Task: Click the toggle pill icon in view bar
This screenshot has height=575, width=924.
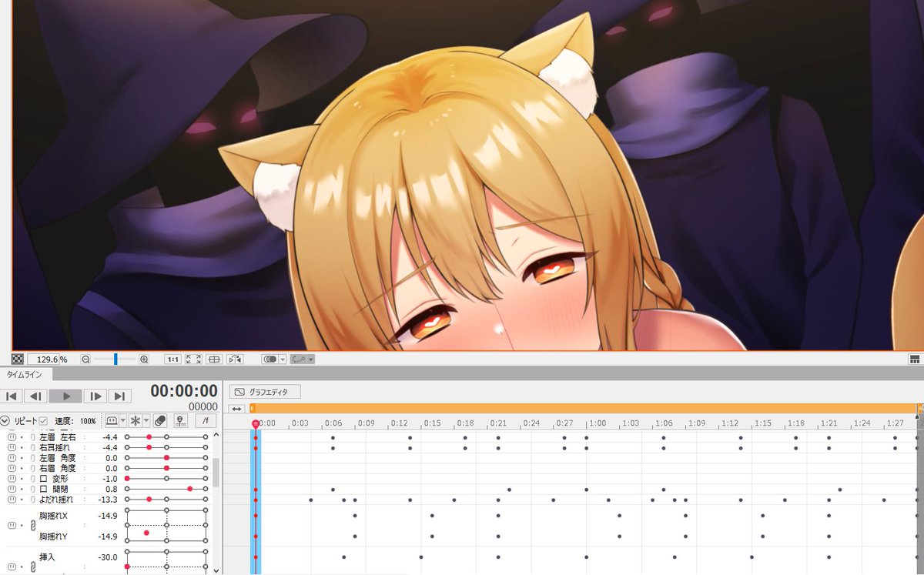Action: (269, 359)
